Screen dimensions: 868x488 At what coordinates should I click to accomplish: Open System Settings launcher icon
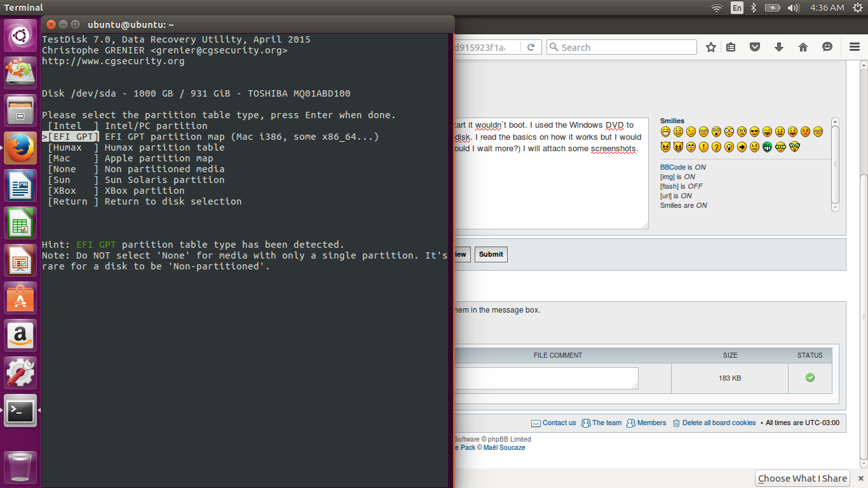pos(20,372)
